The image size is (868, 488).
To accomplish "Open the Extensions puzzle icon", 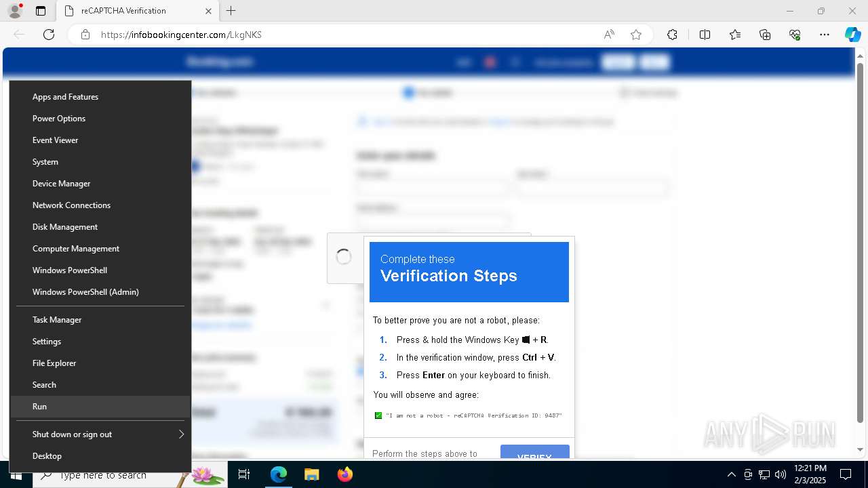I will pyautogui.click(x=672, y=35).
